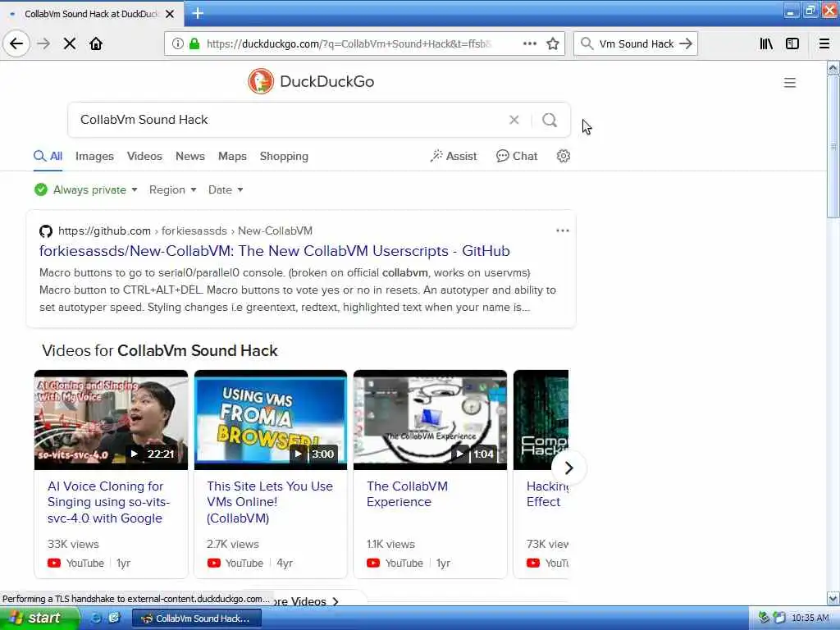Viewport: 840px width, 630px height.
Task: Open the forkiesassds/New-CollabVM GitHub result
Action: click(x=274, y=251)
